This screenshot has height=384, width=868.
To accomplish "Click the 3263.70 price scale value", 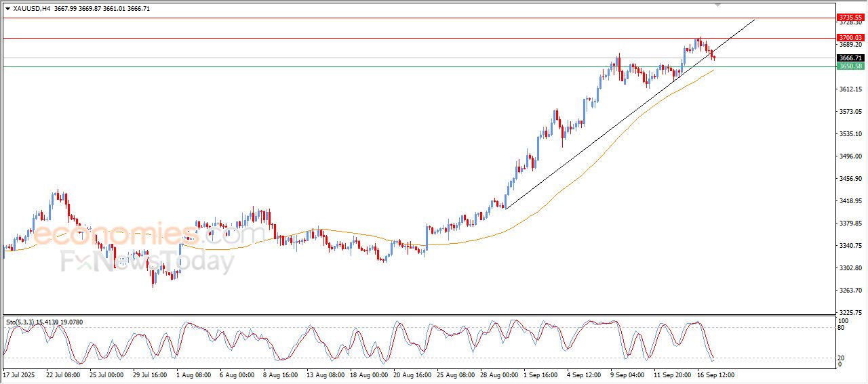I will click(x=850, y=291).
